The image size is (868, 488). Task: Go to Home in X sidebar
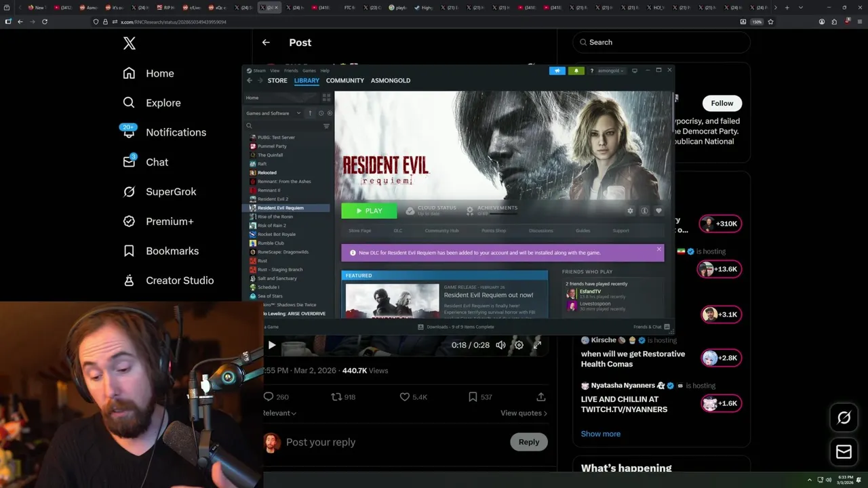tap(149, 73)
